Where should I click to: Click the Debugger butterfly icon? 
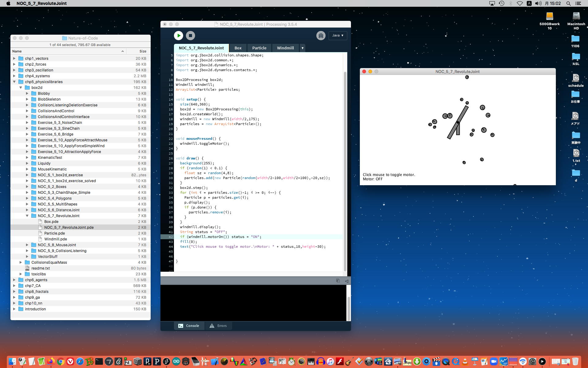click(321, 36)
